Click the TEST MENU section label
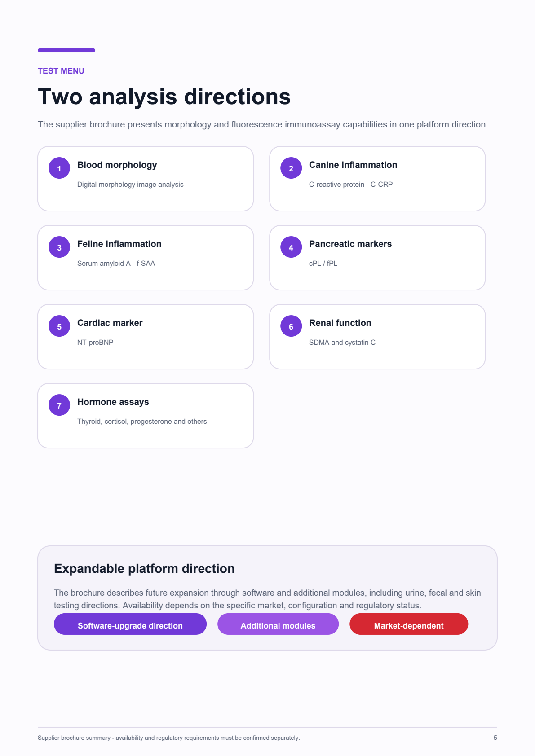 point(61,71)
